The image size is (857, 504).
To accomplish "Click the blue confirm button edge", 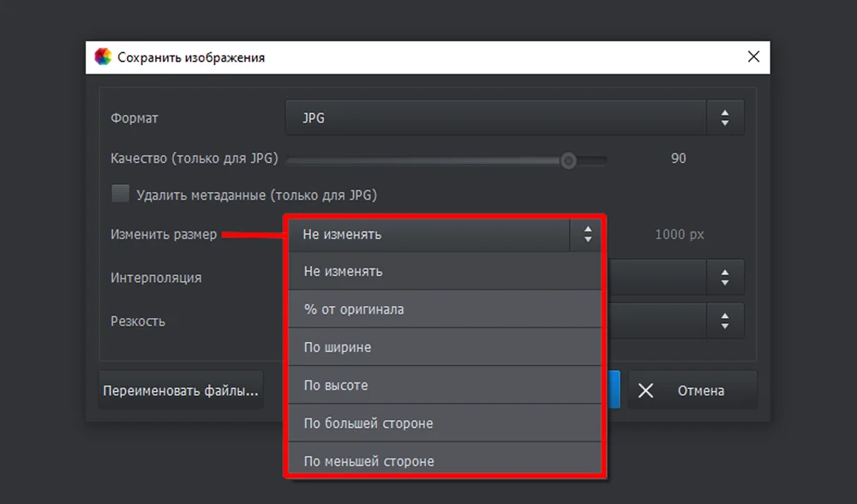I will pyautogui.click(x=614, y=390).
